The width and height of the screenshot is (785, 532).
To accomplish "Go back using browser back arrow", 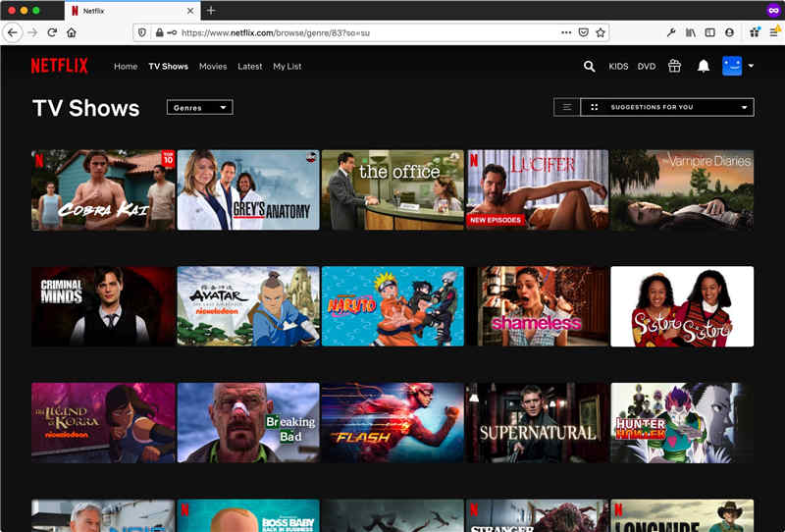I will click(13, 32).
